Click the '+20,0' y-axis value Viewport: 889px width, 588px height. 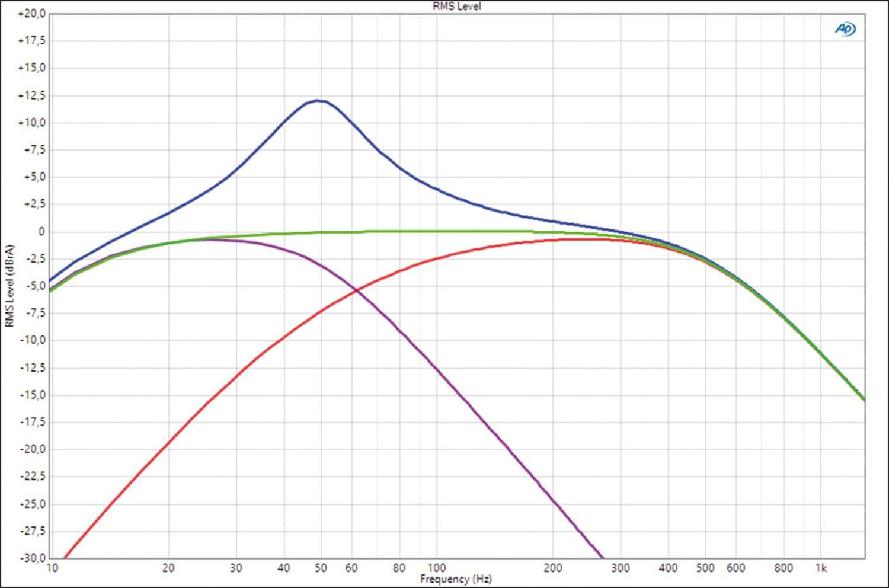[32, 14]
